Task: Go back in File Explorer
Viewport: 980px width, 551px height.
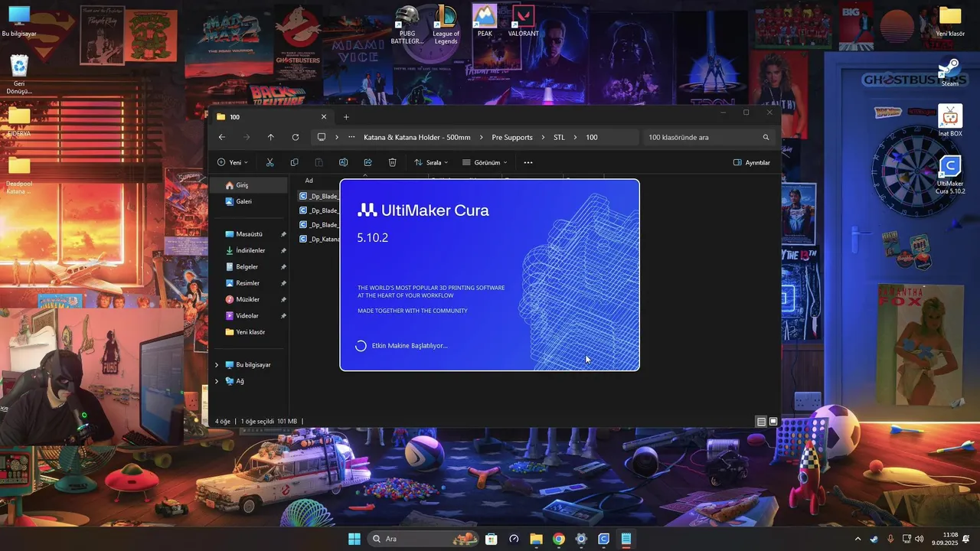Action: click(222, 137)
